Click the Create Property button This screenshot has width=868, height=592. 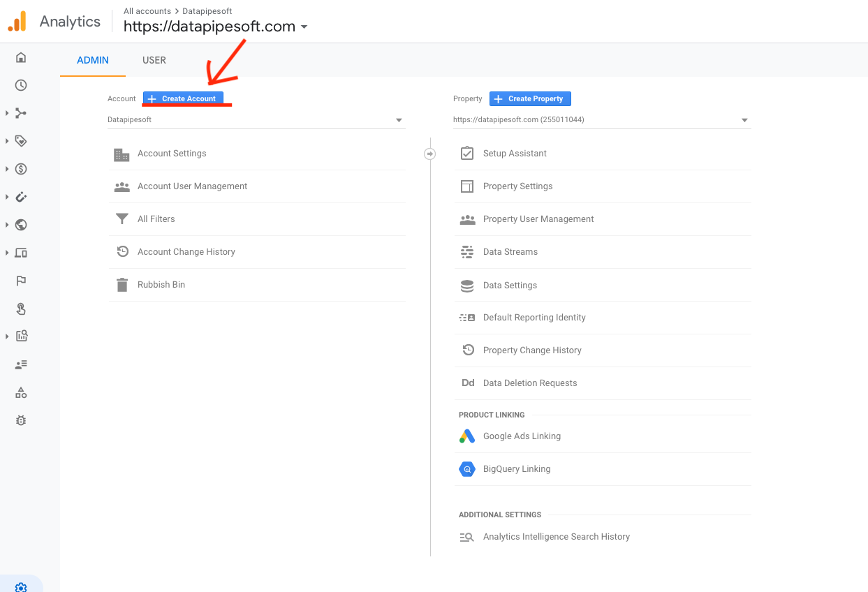pos(530,98)
